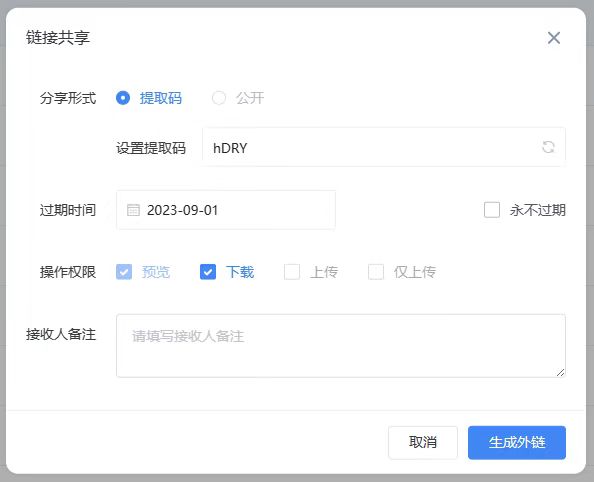Check the 仅上传 permission checkbox
The height and width of the screenshot is (482, 594).
pyautogui.click(x=376, y=272)
